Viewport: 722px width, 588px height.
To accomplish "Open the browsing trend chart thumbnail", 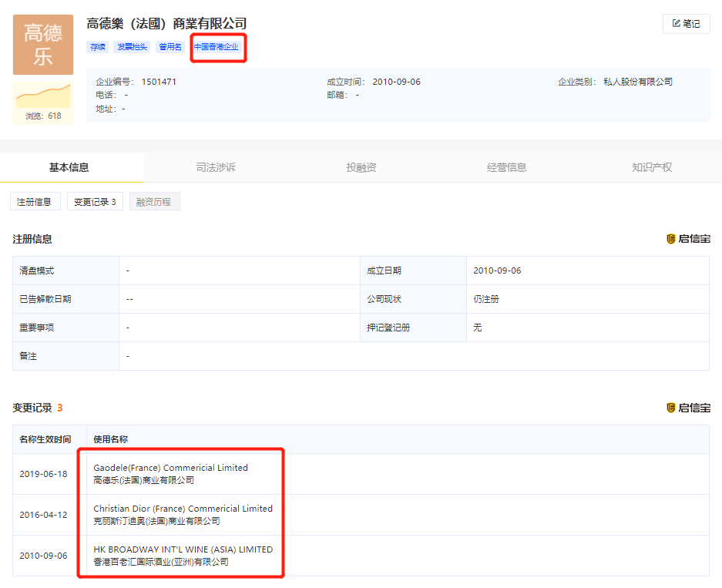I will click(x=43, y=96).
